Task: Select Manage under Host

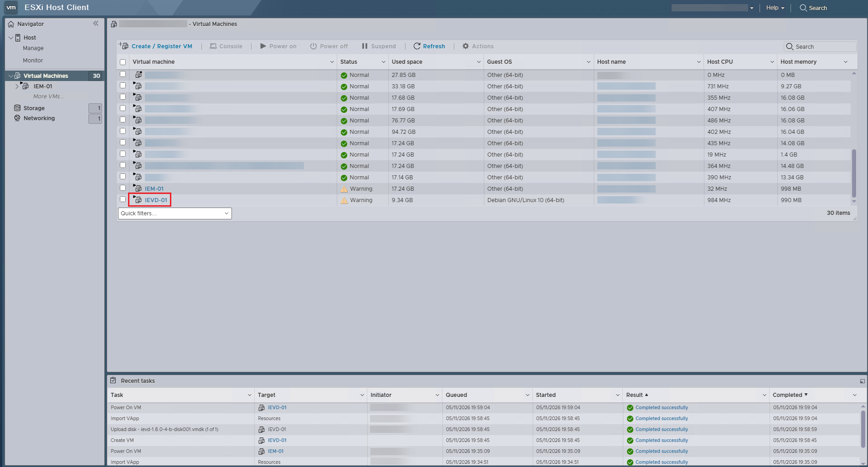Action: click(33, 48)
